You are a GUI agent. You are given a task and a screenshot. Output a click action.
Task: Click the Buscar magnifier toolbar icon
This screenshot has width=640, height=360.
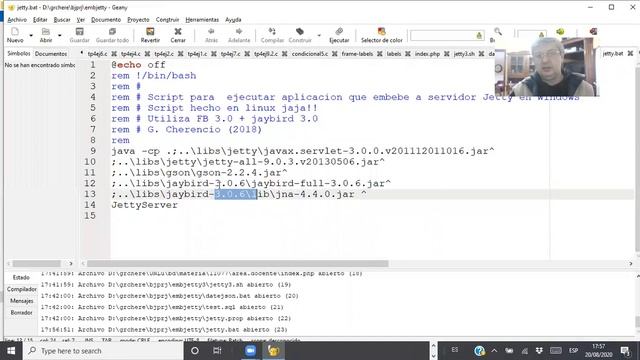pyautogui.click(x=498, y=32)
